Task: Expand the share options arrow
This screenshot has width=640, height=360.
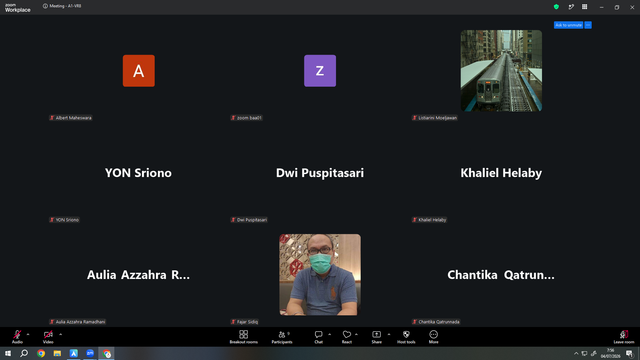Action: (x=389, y=334)
